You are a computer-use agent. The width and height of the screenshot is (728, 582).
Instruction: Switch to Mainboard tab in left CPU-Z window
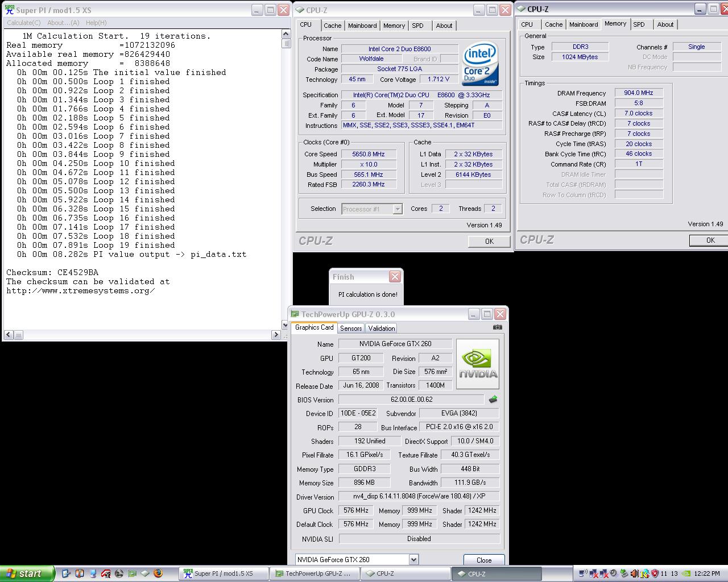(362, 26)
